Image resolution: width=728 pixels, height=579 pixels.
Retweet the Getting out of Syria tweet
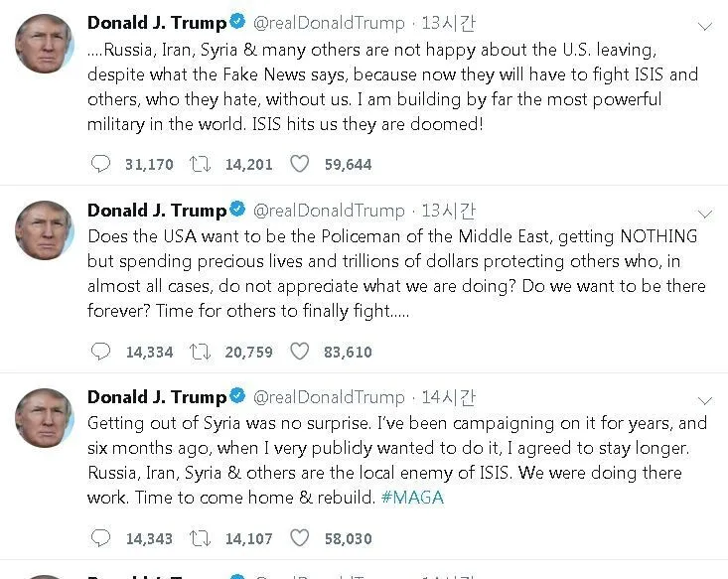[200, 538]
